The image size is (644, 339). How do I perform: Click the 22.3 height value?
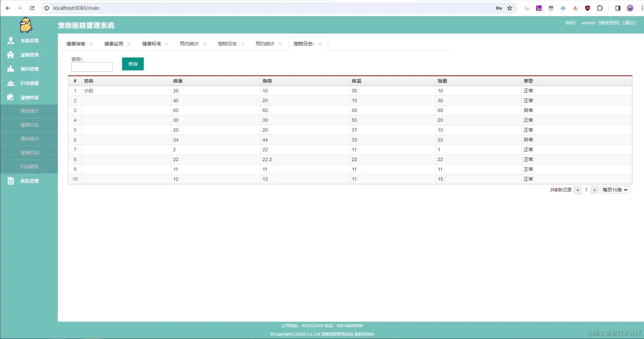click(x=267, y=159)
